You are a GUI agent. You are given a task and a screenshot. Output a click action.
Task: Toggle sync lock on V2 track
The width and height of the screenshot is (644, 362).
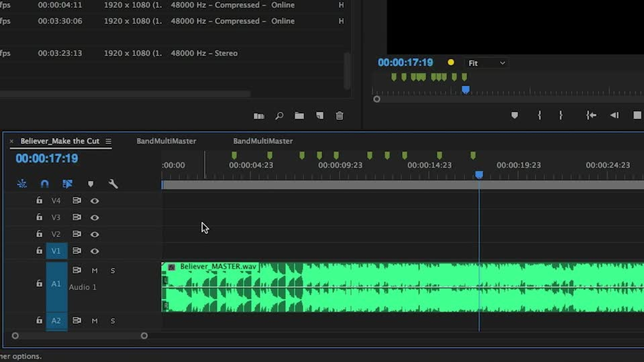coord(77,234)
